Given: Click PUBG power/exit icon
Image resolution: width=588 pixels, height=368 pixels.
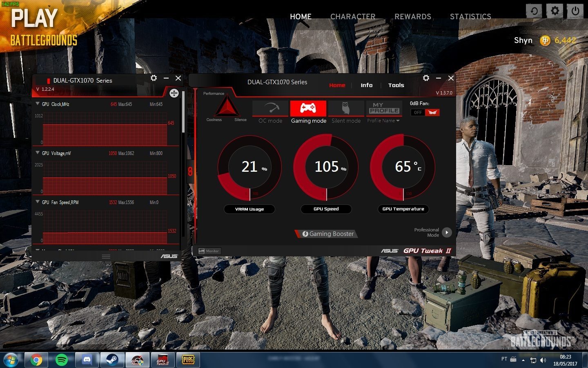Looking at the screenshot, I should tap(575, 11).
